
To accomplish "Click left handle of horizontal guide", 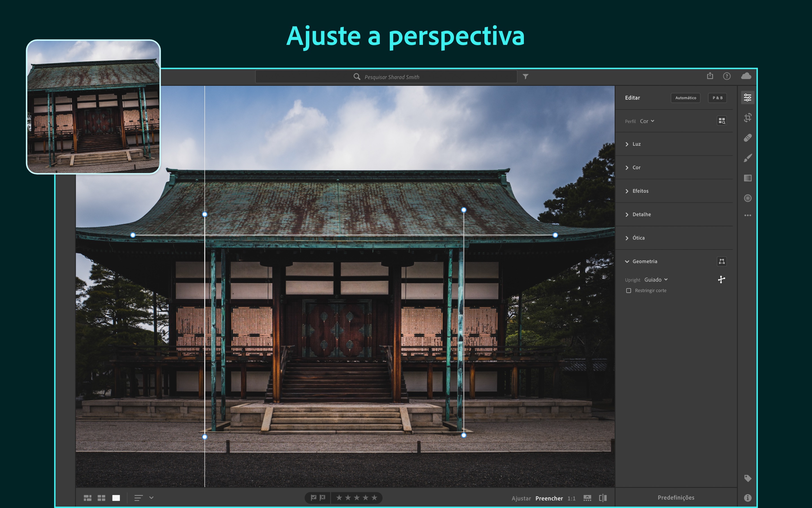I will [x=133, y=235].
